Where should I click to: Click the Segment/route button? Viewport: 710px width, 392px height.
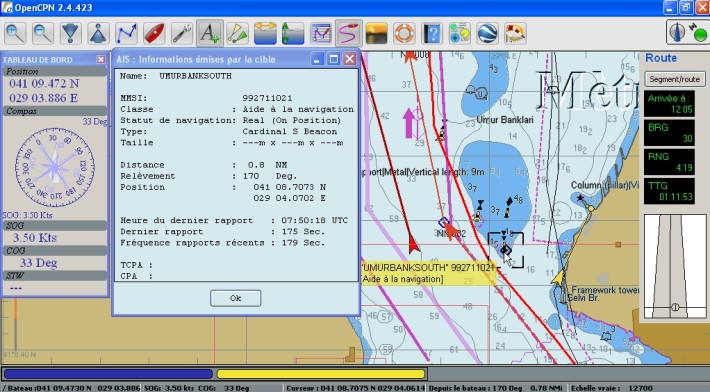point(674,79)
